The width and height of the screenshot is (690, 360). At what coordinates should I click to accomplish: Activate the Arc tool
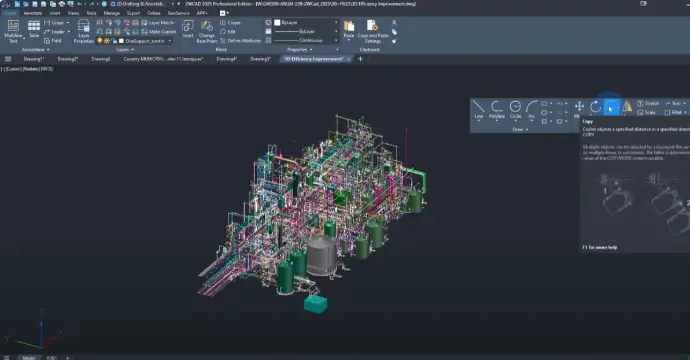(532, 110)
